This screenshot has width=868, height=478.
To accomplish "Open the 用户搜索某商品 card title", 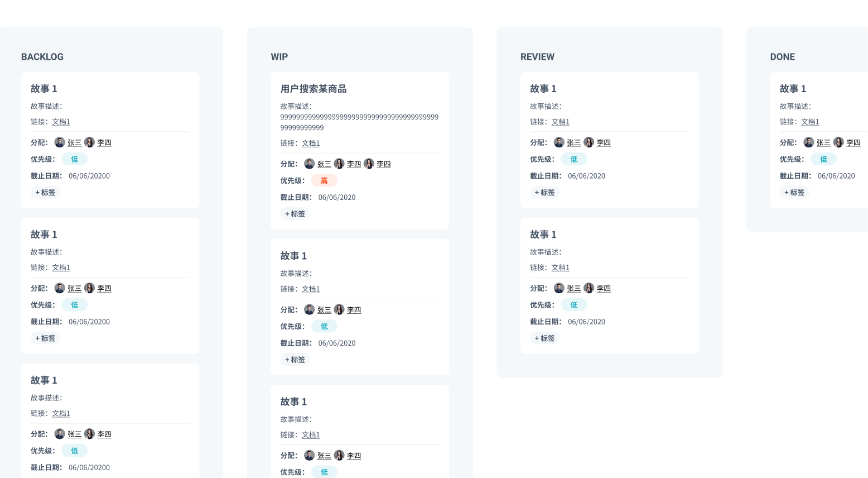I will point(313,89).
